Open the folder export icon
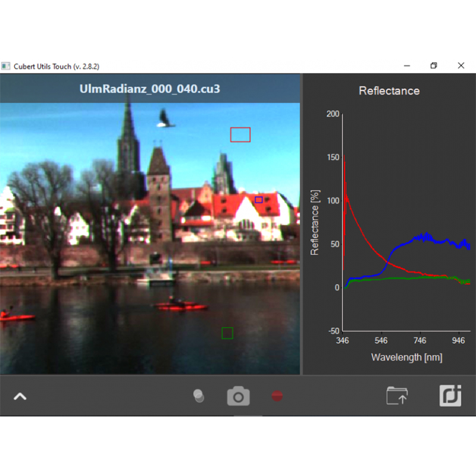 [397, 396]
